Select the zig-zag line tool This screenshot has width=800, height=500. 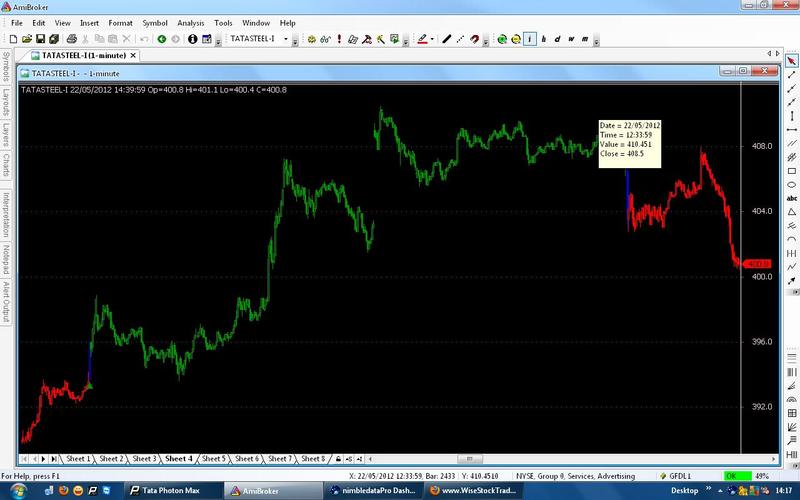tap(791, 267)
